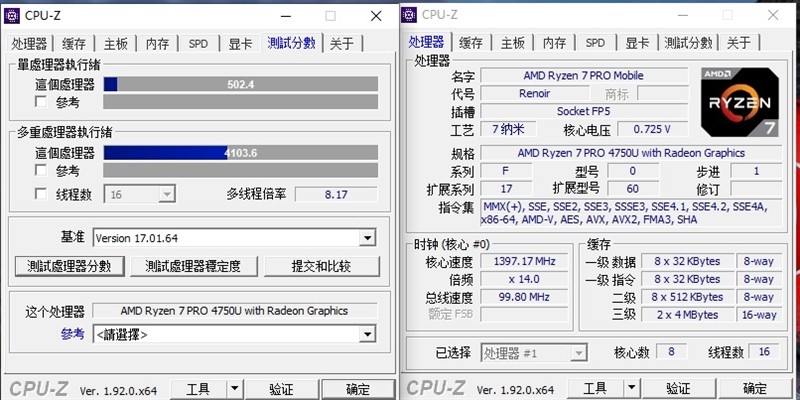Enable single-thread 參考 checkbox
Image resolution: width=800 pixels, height=400 pixels.
point(41,102)
